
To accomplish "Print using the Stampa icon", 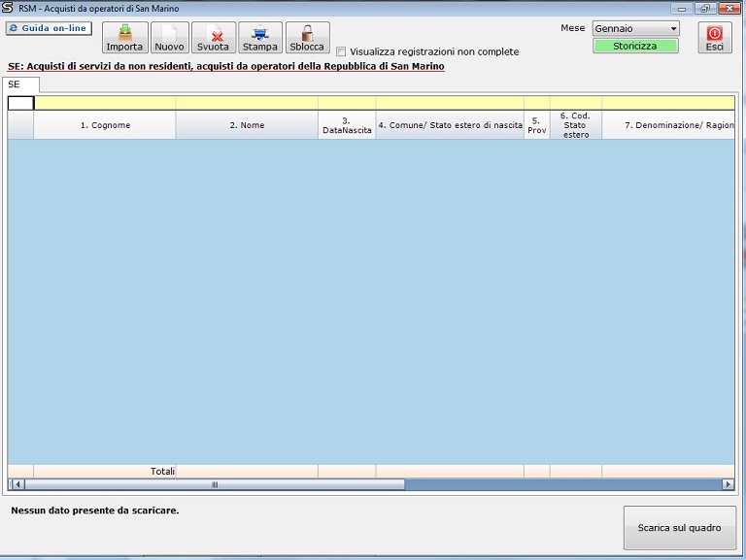I will (259, 37).
